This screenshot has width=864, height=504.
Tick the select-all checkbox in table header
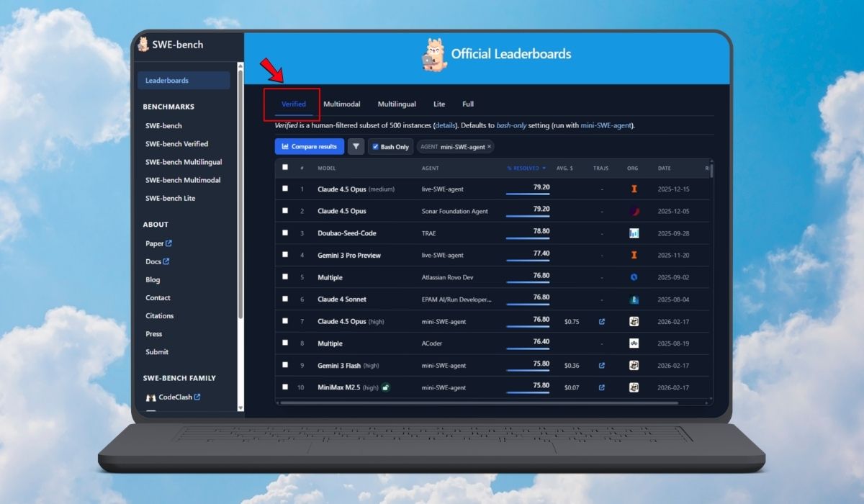[285, 167]
